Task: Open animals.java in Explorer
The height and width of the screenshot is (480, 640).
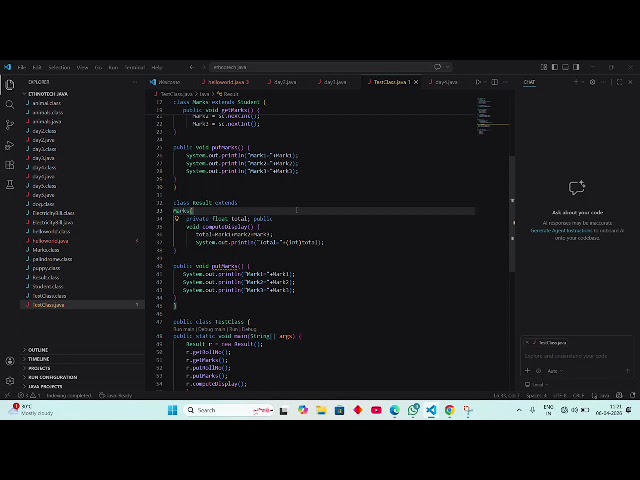Action: 47,122
